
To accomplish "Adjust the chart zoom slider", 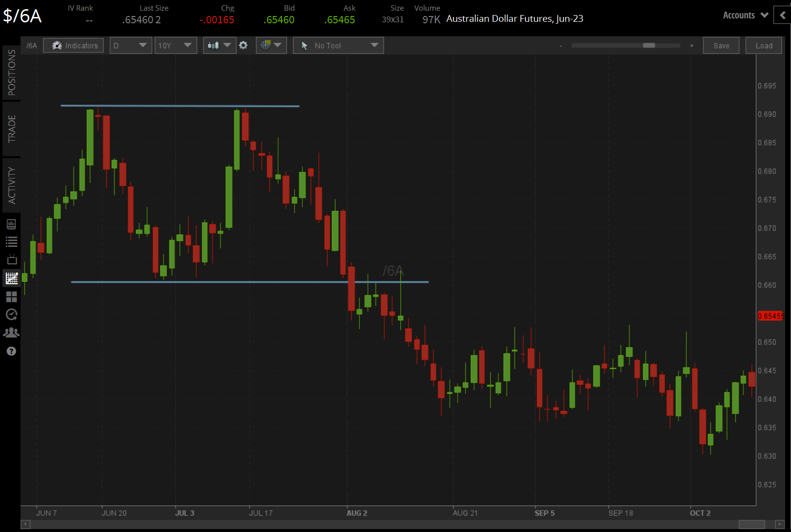I will [x=649, y=45].
